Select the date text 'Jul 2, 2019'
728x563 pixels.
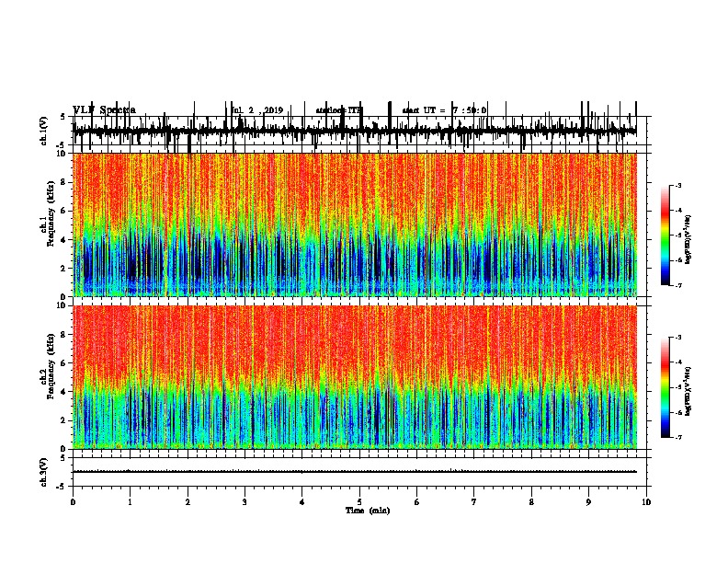click(257, 110)
